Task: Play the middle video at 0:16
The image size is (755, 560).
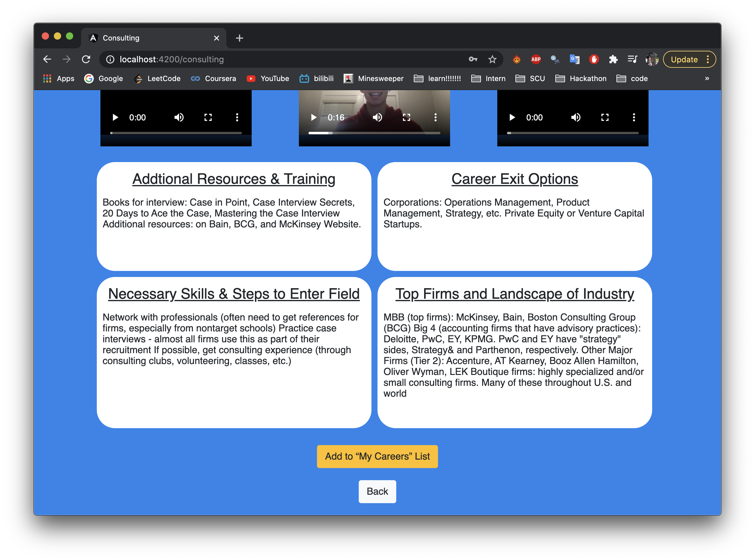Action: pos(314,118)
